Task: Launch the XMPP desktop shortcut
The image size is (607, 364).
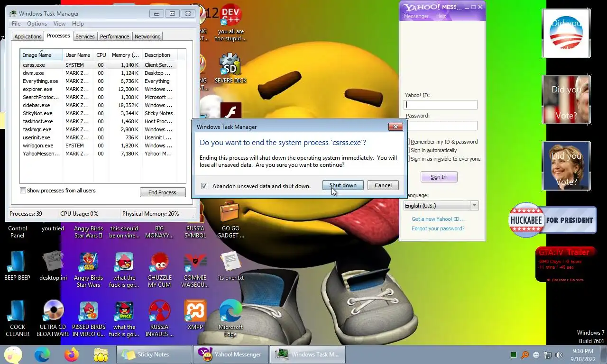Action: pos(195,315)
